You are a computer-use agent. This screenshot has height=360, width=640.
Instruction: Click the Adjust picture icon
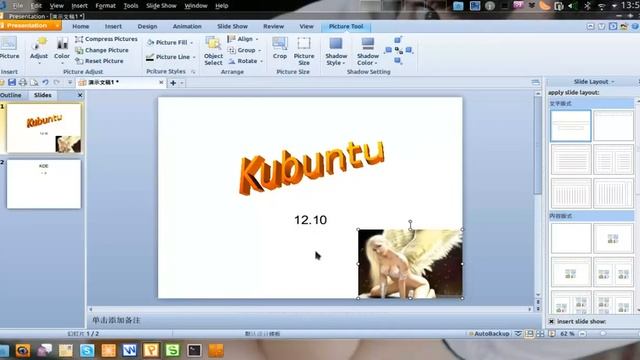click(39, 49)
